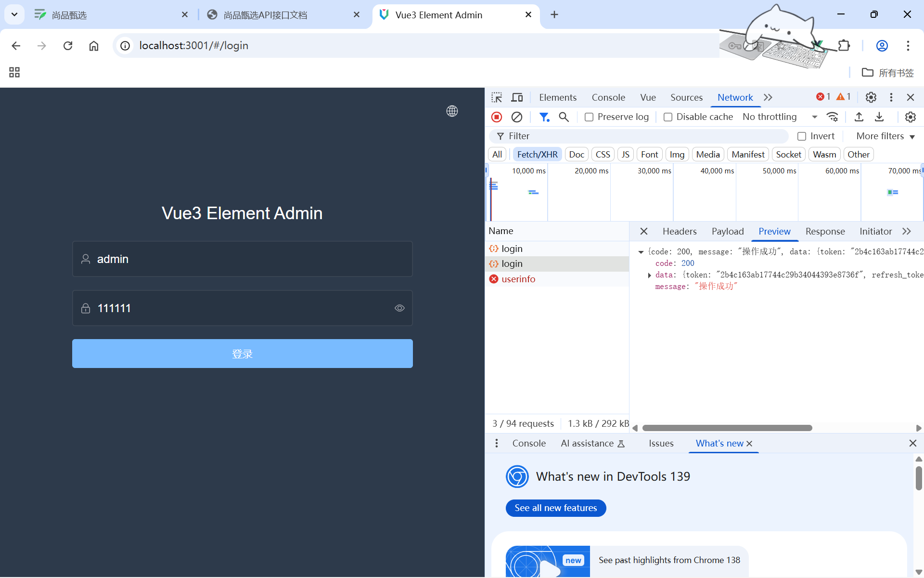
Task: Click the language globe icon on login page
Action: coord(452,111)
